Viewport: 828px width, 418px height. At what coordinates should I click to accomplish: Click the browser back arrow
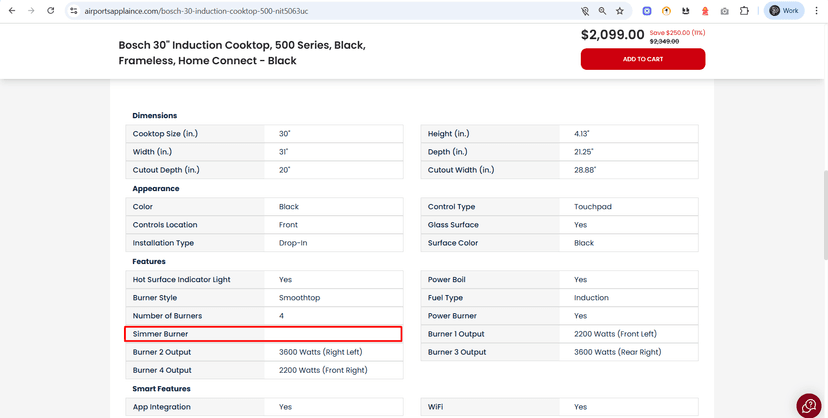11,11
